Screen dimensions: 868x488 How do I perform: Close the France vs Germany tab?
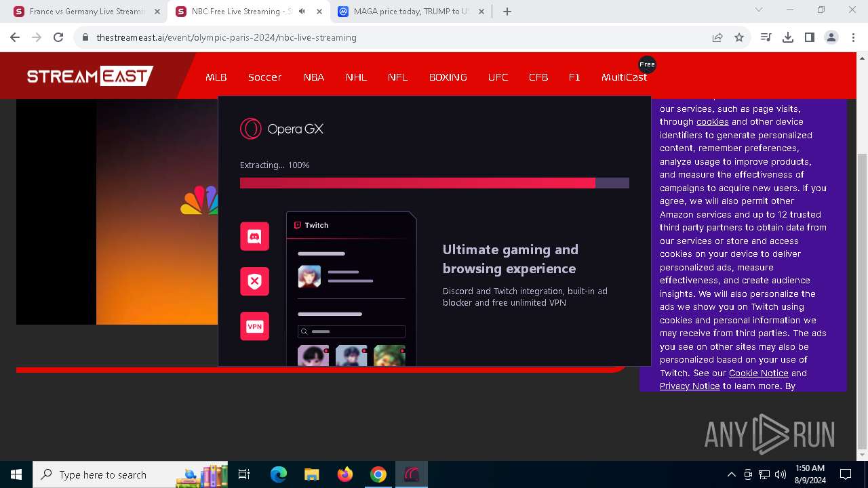coord(157,12)
